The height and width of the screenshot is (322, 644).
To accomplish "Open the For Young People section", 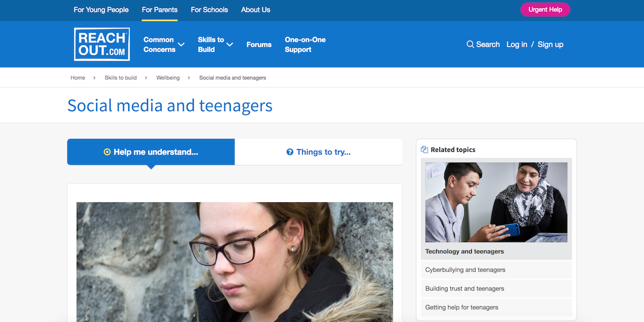I will coord(101,10).
